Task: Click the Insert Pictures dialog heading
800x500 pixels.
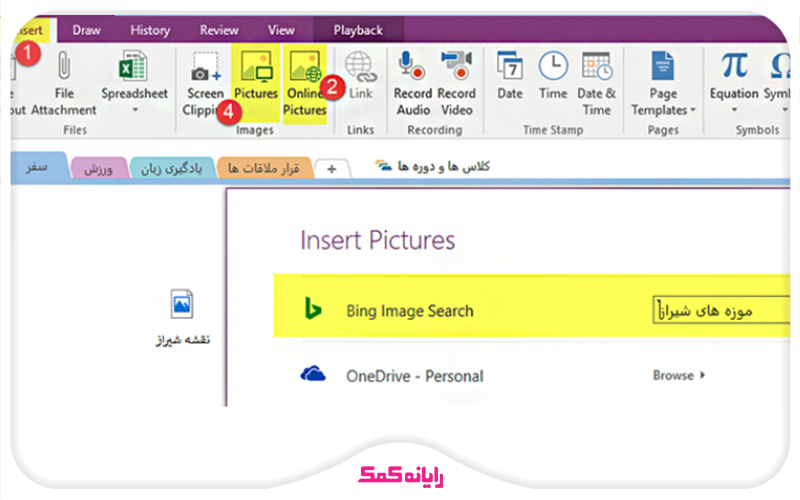Action: [378, 240]
